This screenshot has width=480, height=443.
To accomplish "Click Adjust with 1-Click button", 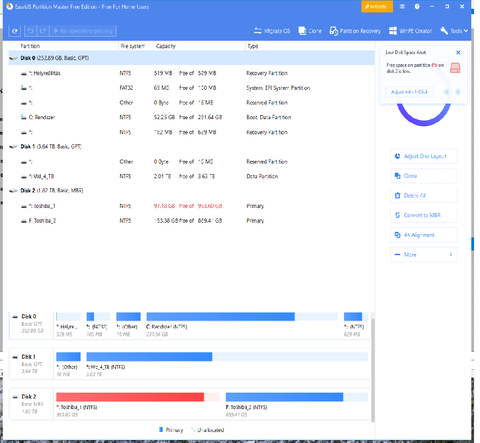I will click(409, 92).
